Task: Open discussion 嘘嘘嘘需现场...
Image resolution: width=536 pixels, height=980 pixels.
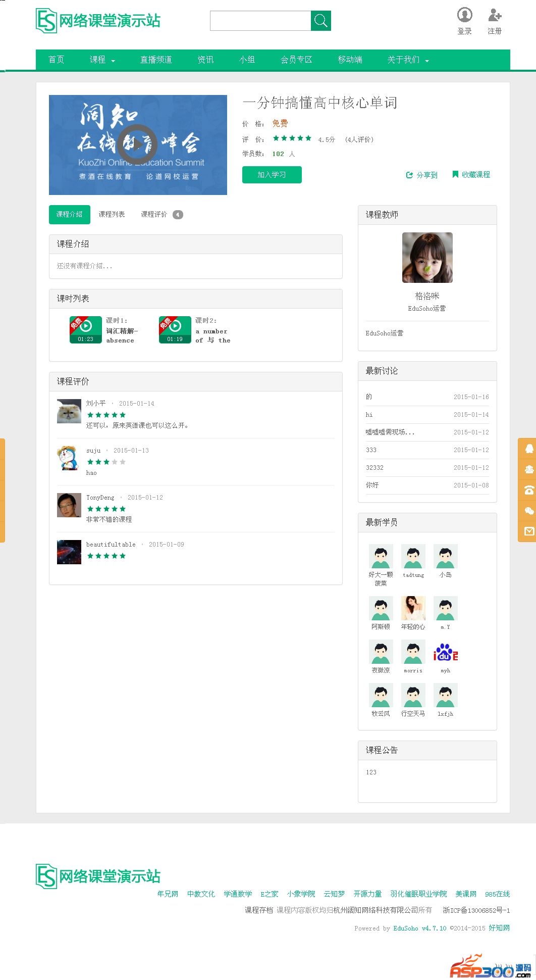Action: tap(390, 432)
